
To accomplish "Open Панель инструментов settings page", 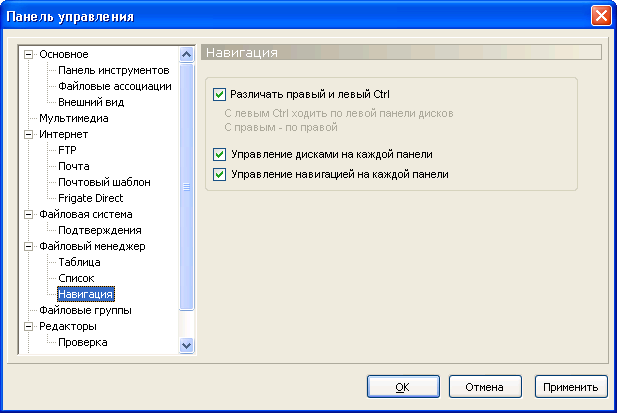I will 113,70.
